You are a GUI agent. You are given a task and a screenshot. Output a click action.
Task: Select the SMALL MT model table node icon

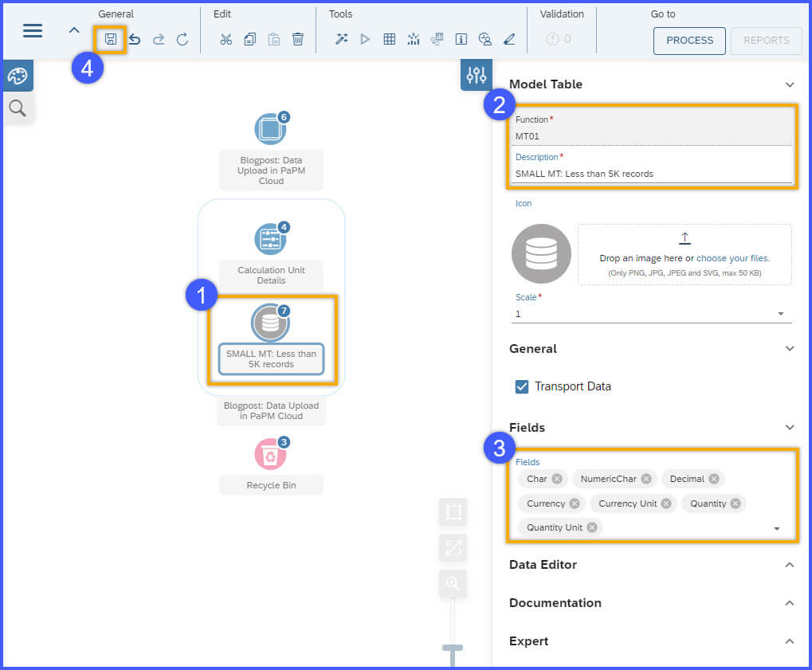point(270,323)
